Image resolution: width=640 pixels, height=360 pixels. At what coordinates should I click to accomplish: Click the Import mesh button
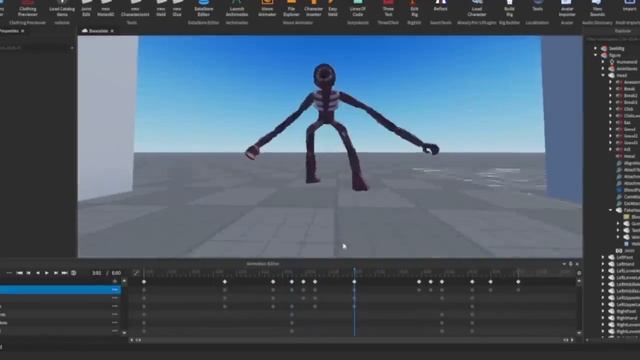(x=629, y=7)
